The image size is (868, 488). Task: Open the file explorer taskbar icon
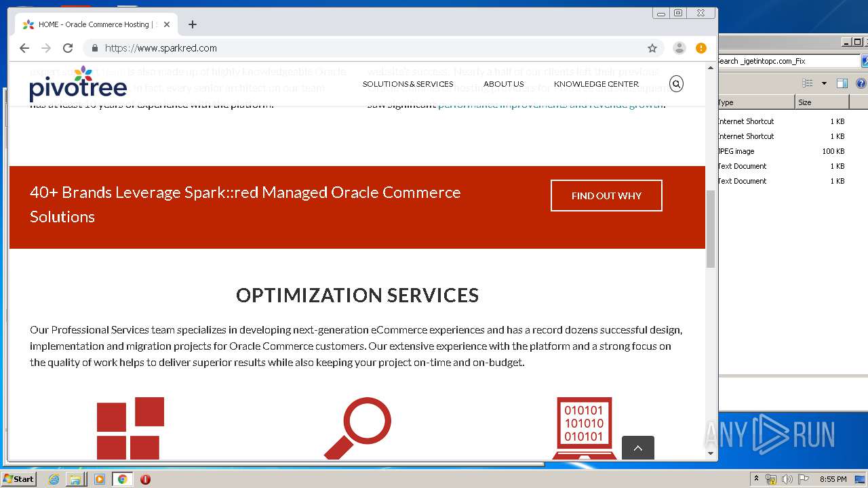[x=75, y=479]
